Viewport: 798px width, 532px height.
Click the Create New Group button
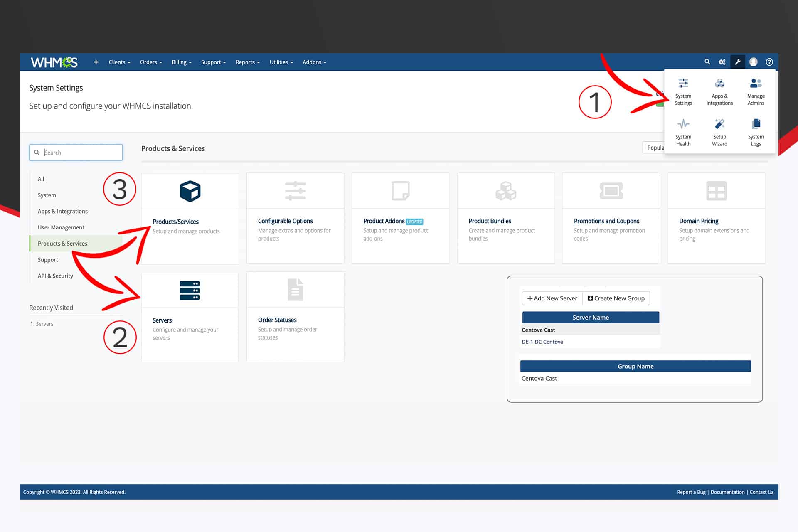click(x=616, y=298)
